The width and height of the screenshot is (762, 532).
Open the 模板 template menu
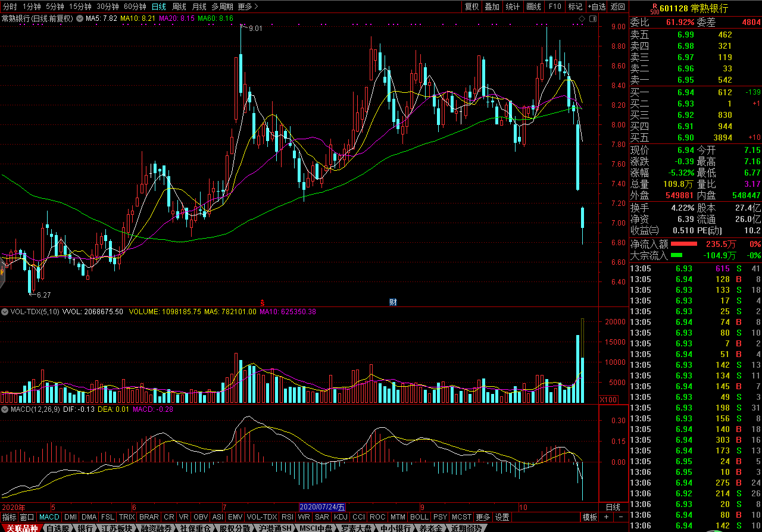[589, 517]
